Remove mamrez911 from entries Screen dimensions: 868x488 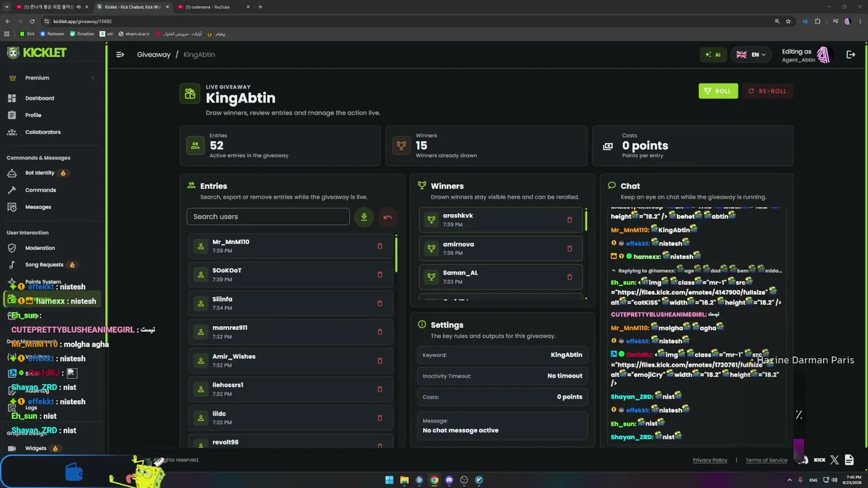pyautogui.click(x=380, y=332)
